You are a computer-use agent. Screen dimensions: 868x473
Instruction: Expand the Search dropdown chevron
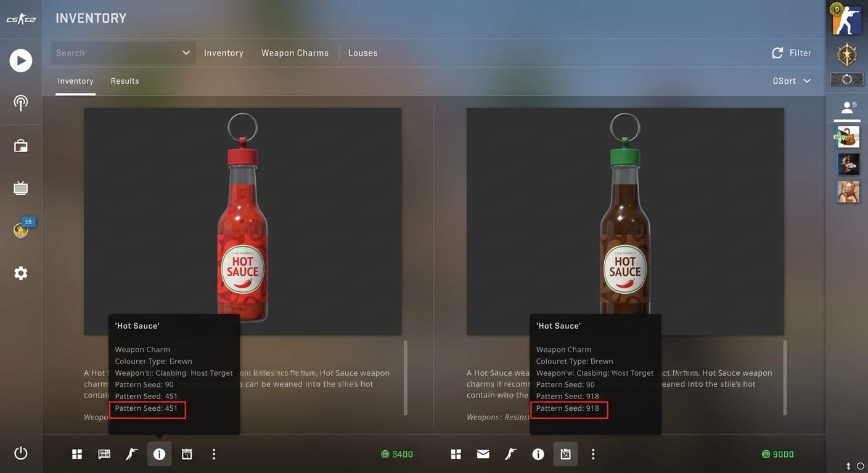(186, 53)
